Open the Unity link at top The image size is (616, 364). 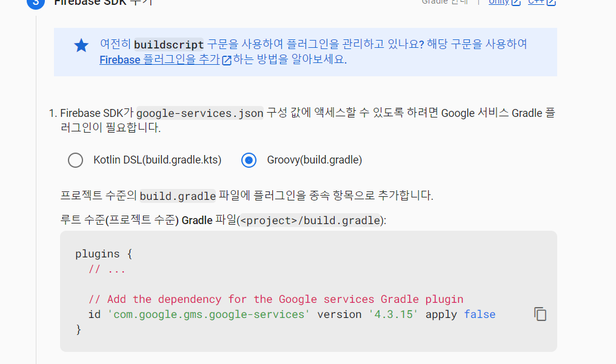[504, 2]
